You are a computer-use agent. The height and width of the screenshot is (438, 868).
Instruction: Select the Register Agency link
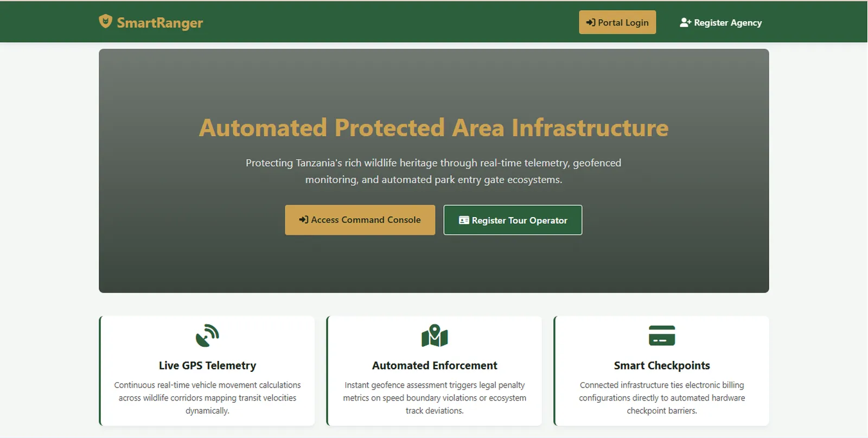[720, 22]
